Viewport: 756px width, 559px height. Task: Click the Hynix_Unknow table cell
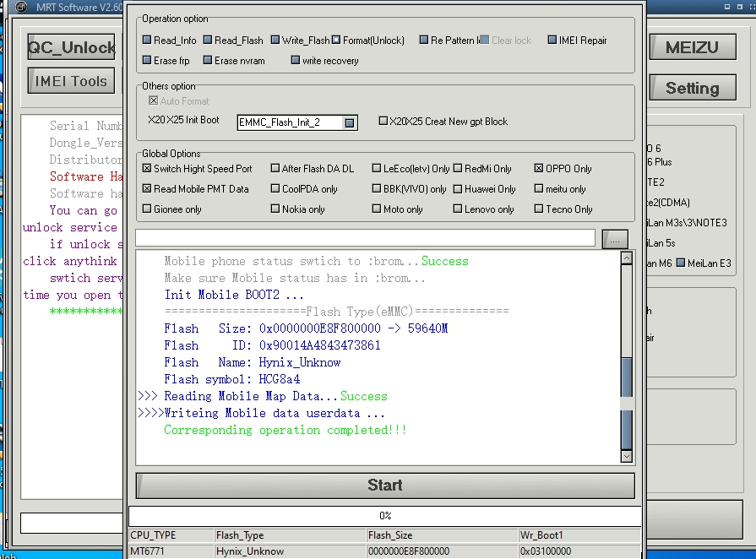coord(291,551)
